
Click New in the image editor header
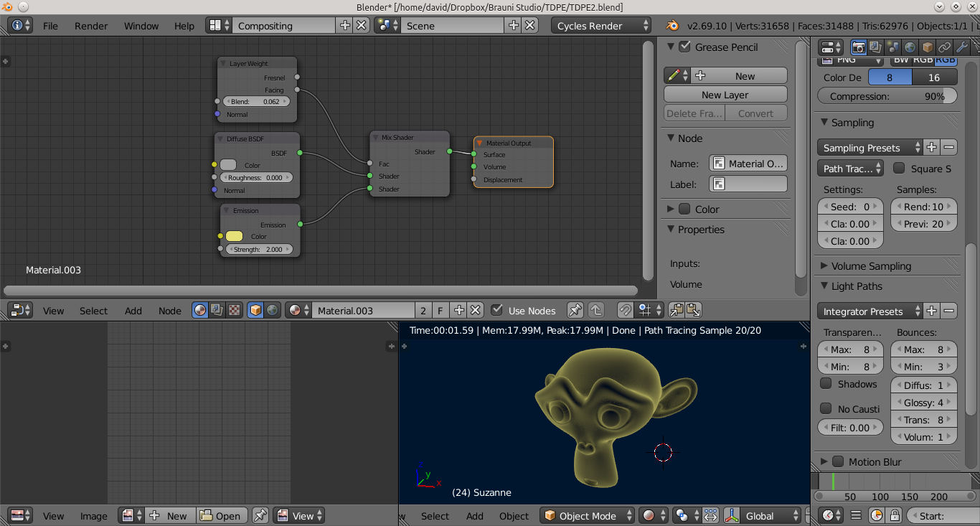[x=171, y=515]
